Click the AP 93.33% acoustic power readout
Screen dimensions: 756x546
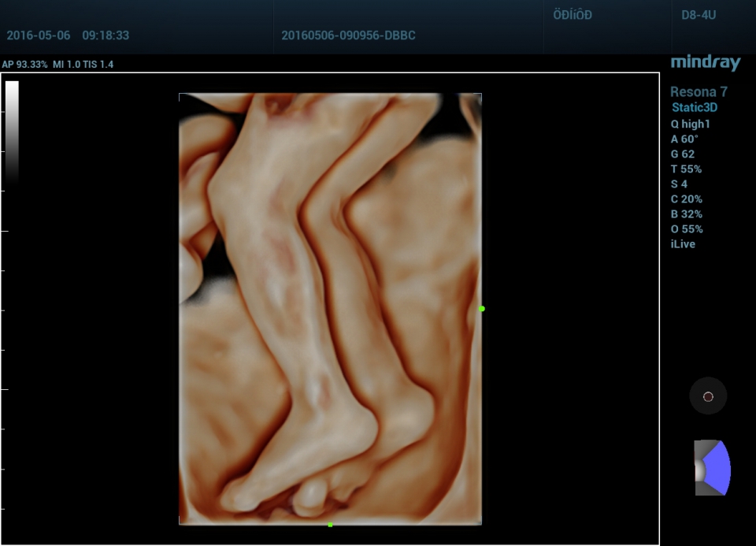click(25, 65)
